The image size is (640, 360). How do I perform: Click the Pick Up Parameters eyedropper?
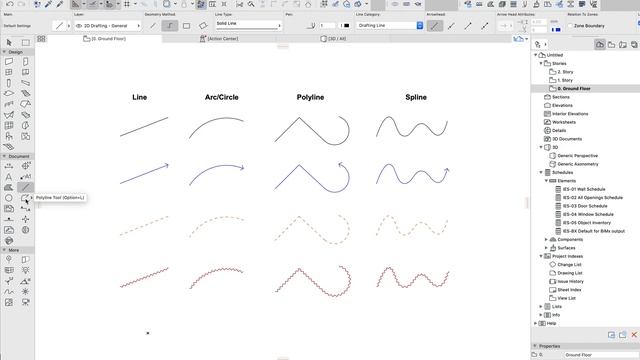click(x=48, y=4)
